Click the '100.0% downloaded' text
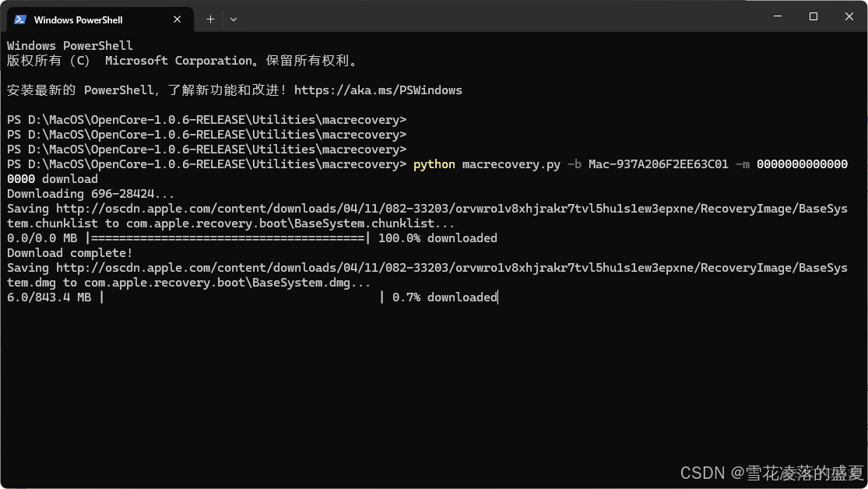This screenshot has width=868, height=489. click(438, 238)
